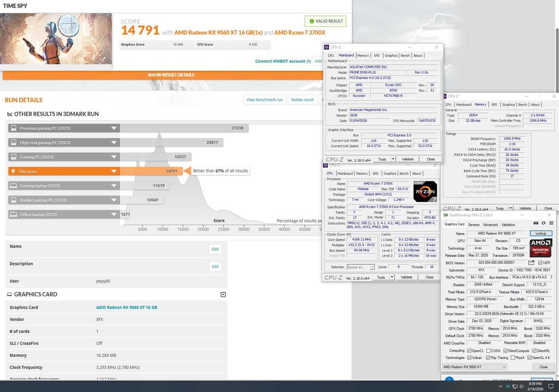
Task: Click monitor icon in High-end gaming PC row
Action: (x=13, y=143)
